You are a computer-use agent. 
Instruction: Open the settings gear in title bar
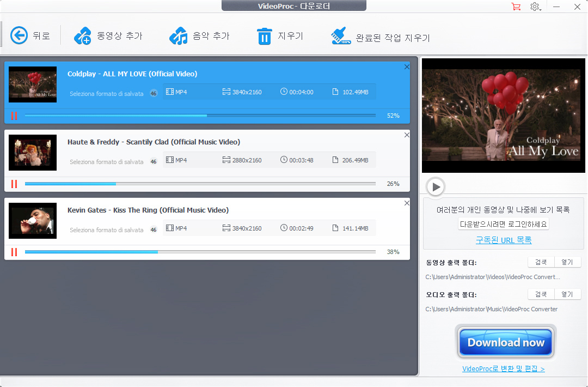(535, 7)
